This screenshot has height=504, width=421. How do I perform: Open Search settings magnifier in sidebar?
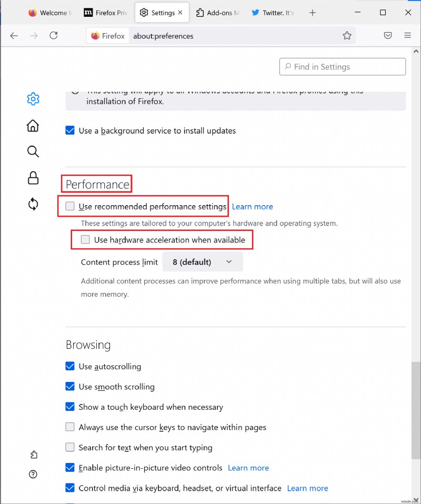[33, 152]
